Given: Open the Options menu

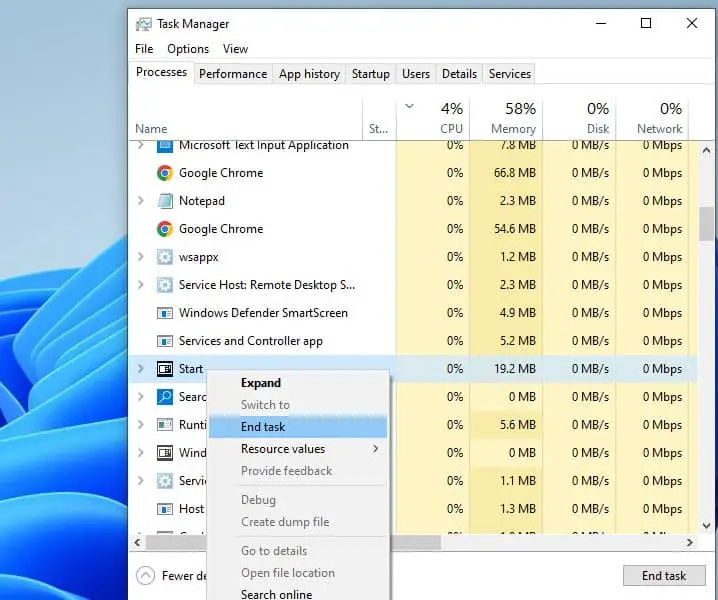Looking at the screenshot, I should [188, 49].
